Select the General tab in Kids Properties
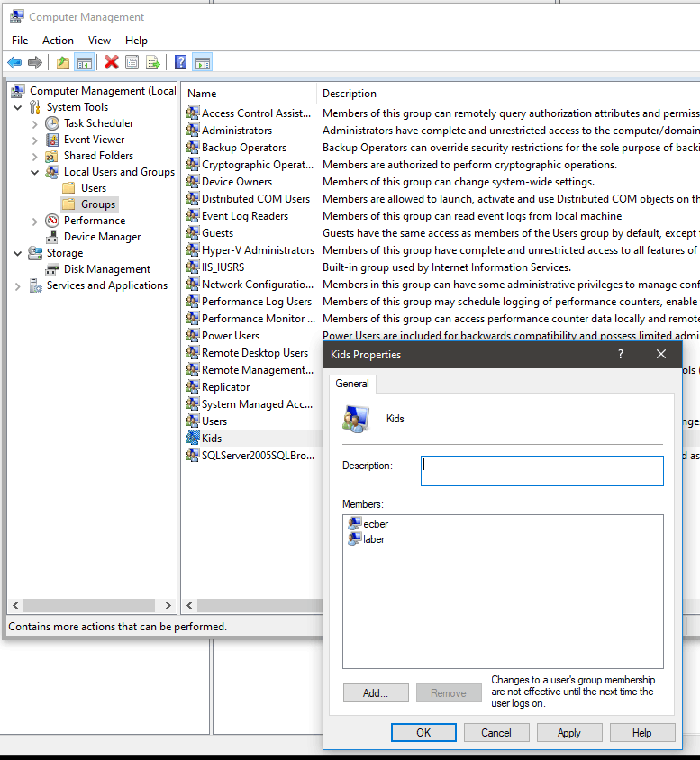 tap(352, 384)
